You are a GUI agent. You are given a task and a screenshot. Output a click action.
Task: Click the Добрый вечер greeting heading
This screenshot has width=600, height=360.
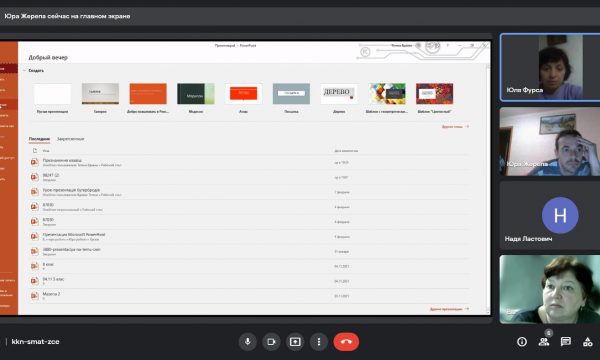click(48, 57)
